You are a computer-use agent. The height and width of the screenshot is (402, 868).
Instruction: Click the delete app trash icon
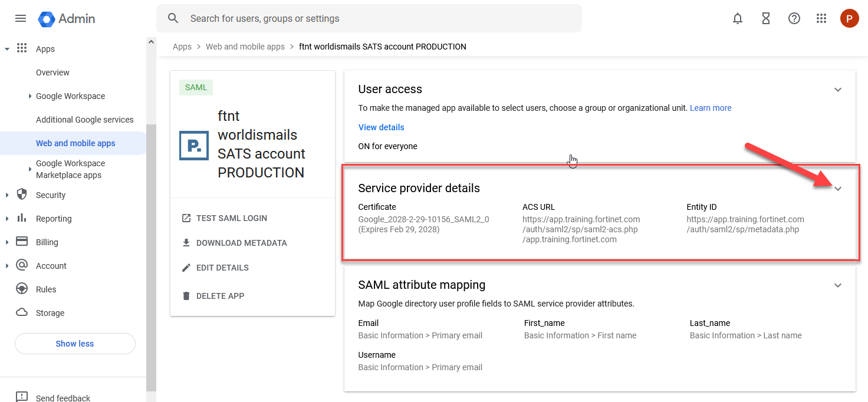(x=186, y=296)
